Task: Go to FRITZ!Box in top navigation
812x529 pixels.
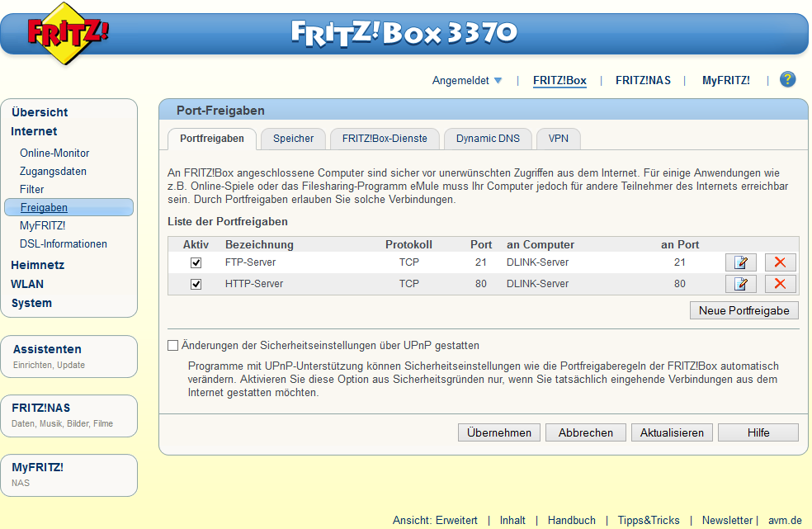Action: [x=559, y=80]
